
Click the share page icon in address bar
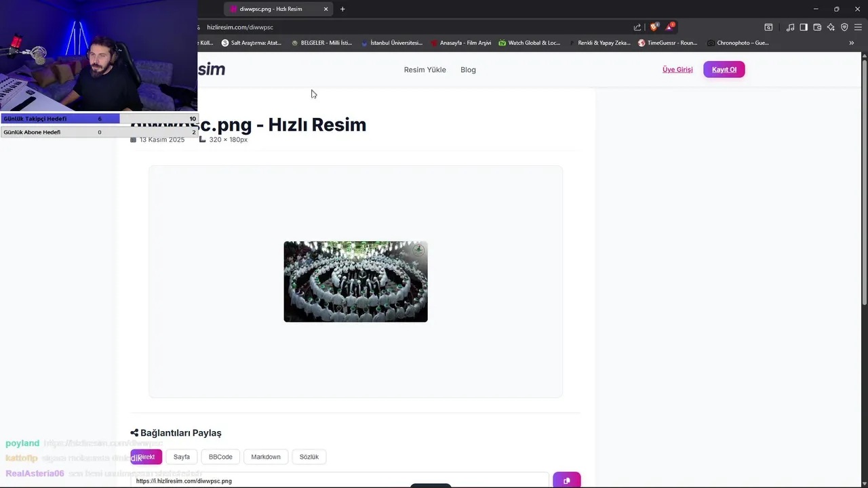coord(637,27)
